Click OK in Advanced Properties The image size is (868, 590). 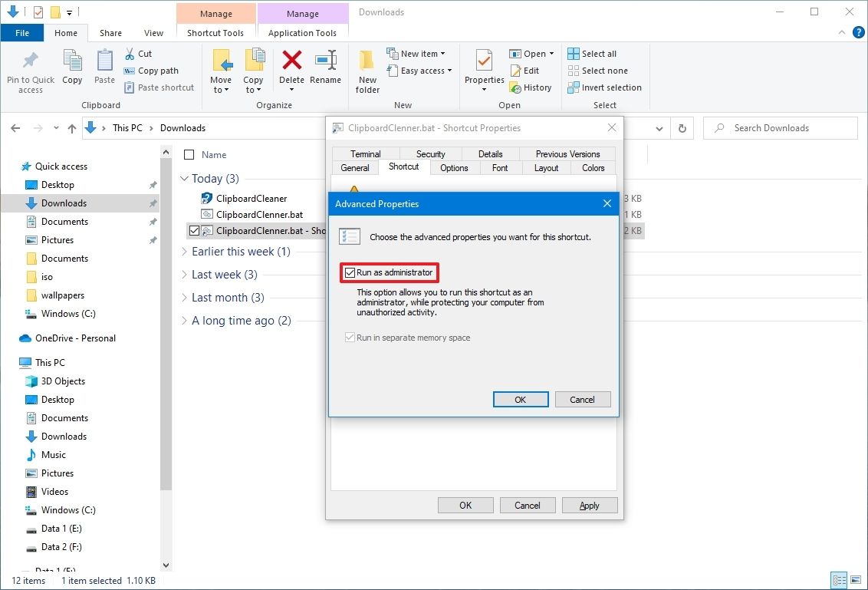[521, 399]
